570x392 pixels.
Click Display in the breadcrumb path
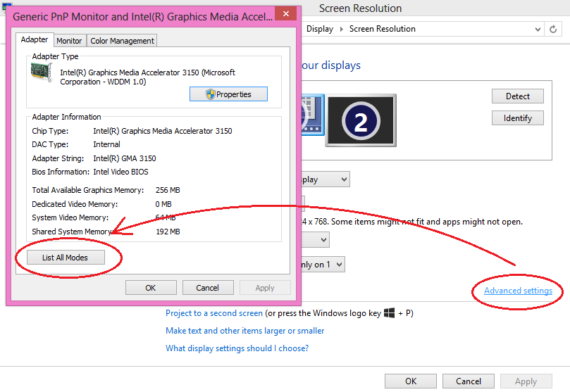tap(320, 29)
